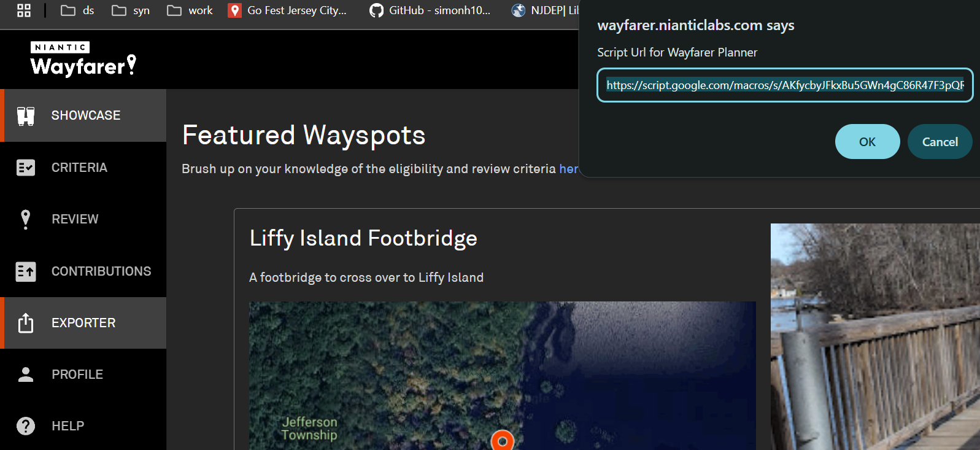This screenshot has height=450, width=980.
Task: Confirm the dialog with OK
Action: [867, 142]
